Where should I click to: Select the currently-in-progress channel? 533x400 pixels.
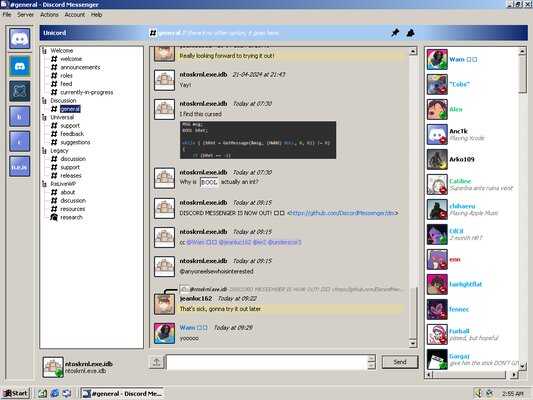[87, 92]
